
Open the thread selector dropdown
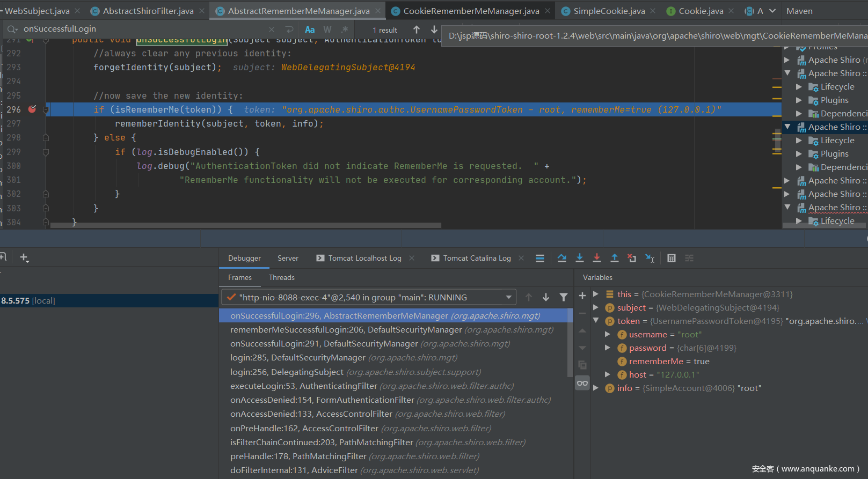508,297
